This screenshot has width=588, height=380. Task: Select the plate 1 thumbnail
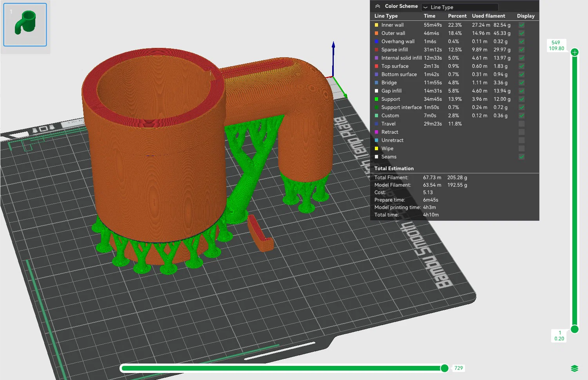click(x=25, y=24)
